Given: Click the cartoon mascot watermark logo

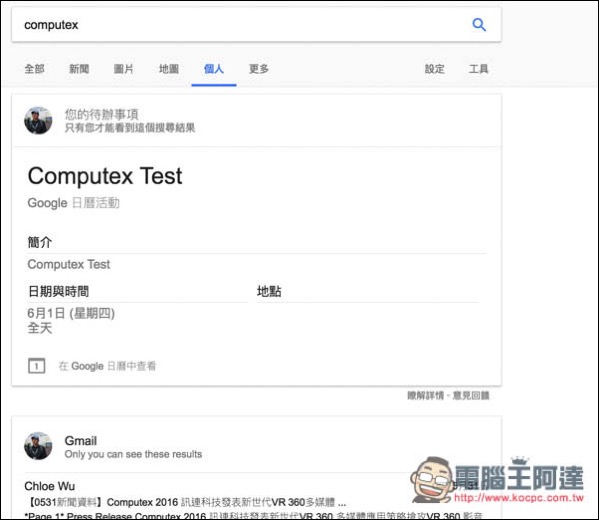Looking at the screenshot, I should pos(432,479).
